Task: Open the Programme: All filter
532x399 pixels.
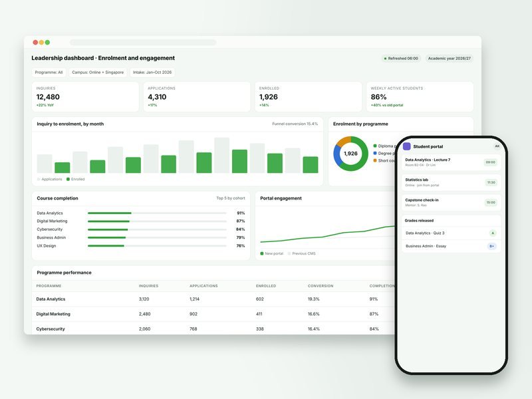Action: pyautogui.click(x=49, y=72)
